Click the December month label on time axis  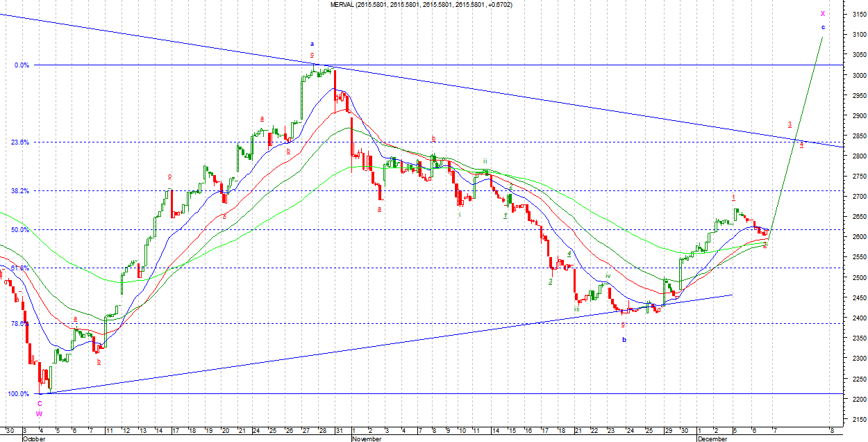(x=712, y=439)
